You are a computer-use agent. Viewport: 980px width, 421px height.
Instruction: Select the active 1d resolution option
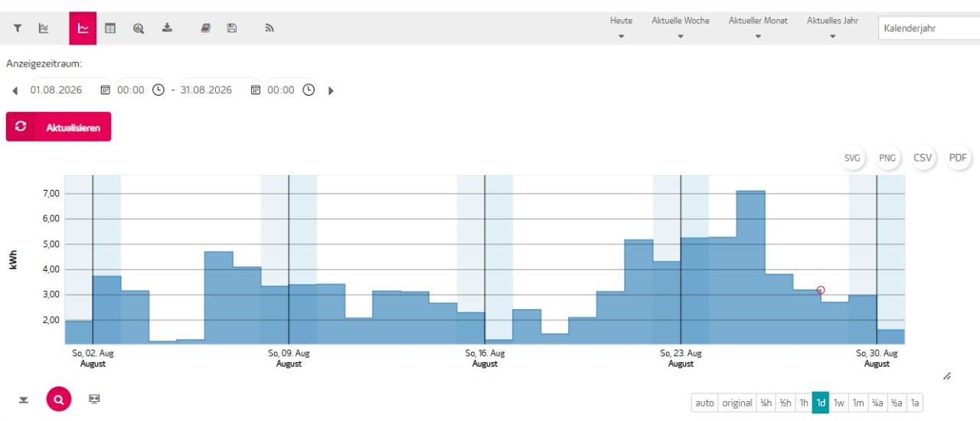[821, 403]
